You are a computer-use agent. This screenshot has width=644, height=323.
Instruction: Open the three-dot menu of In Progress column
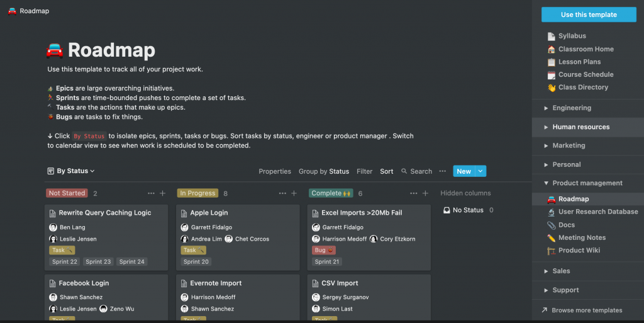282,193
